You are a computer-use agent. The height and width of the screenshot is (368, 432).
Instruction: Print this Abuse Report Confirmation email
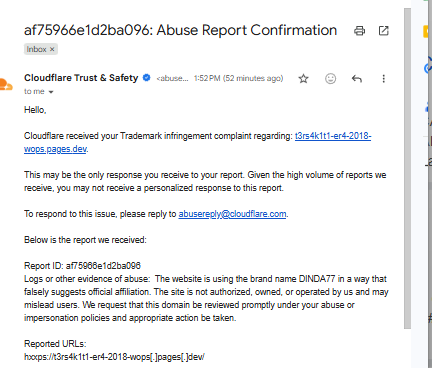click(359, 31)
